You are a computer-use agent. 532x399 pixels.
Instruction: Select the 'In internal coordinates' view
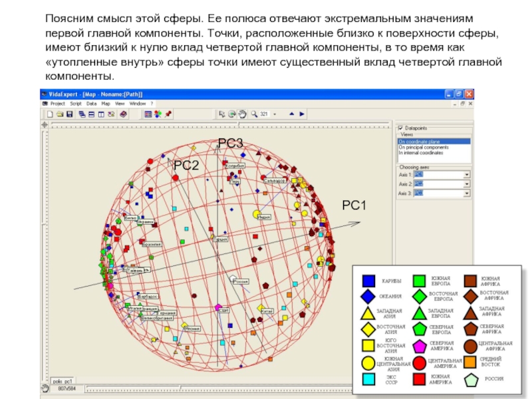coord(420,152)
